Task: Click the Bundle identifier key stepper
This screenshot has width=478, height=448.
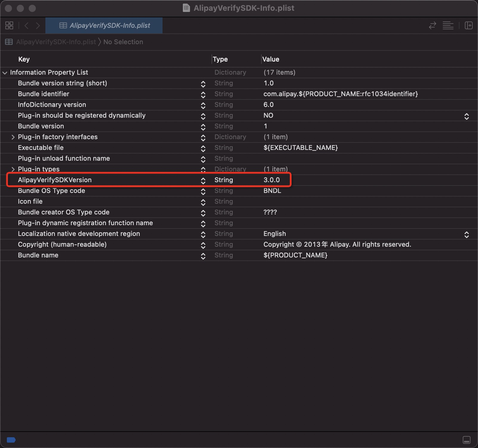Action: 203,95
